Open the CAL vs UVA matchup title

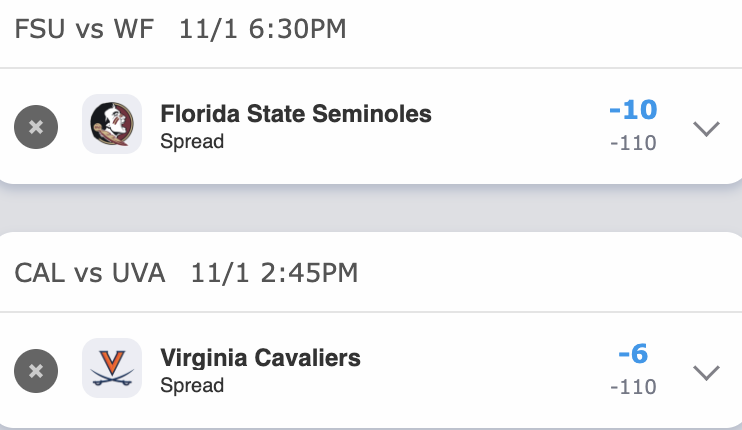[x=90, y=272]
